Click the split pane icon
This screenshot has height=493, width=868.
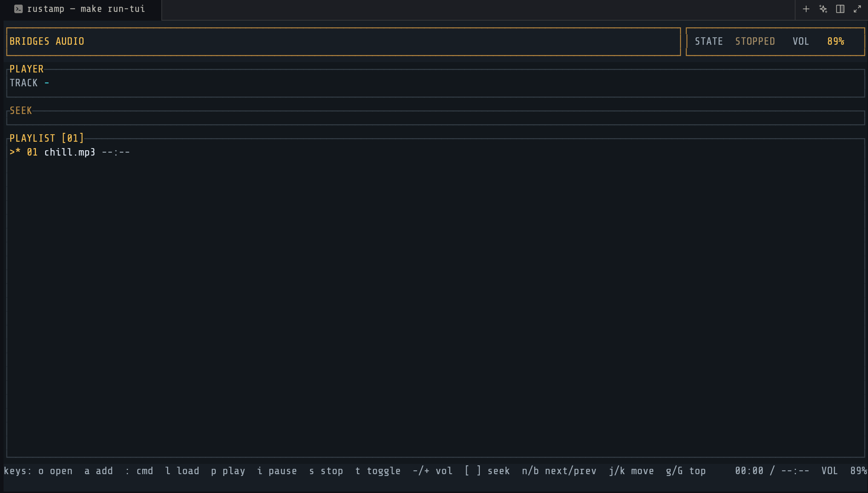[840, 9]
